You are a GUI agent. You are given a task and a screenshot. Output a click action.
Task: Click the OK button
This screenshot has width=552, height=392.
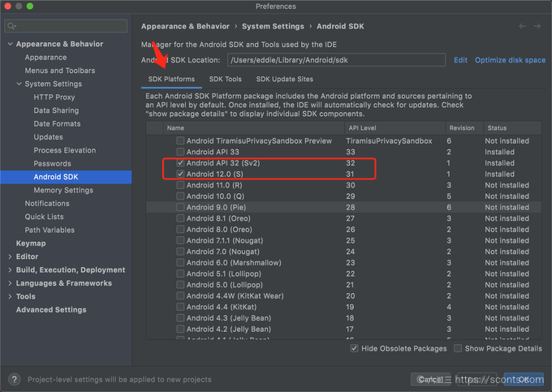click(x=524, y=379)
